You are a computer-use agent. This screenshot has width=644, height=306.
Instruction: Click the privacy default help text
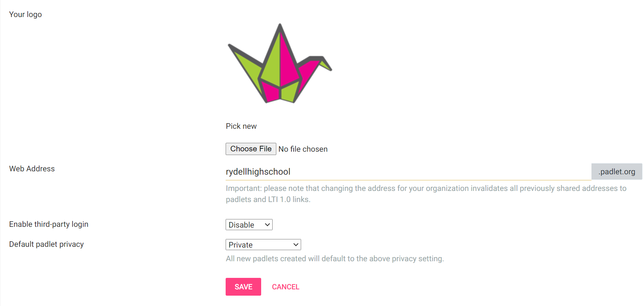pyautogui.click(x=335, y=259)
